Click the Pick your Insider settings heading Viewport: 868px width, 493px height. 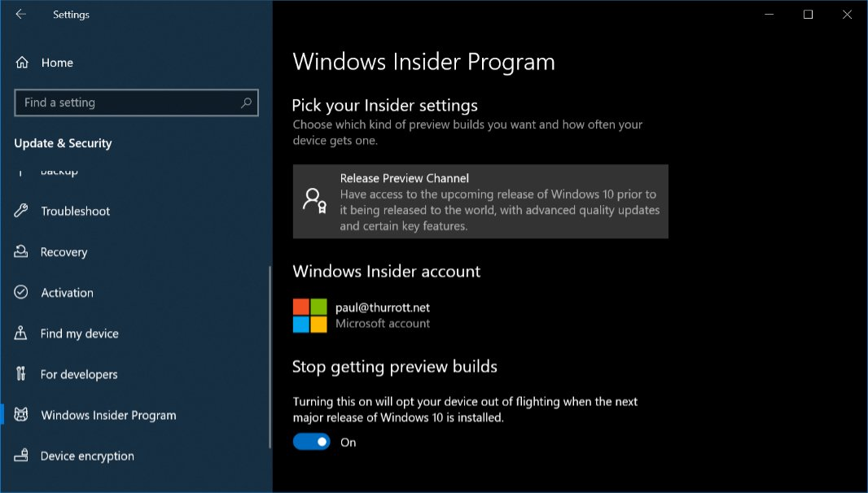click(384, 105)
